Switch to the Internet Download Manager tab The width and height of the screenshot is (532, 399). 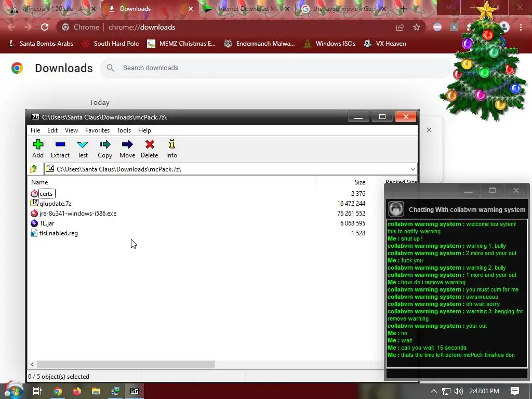click(248, 9)
